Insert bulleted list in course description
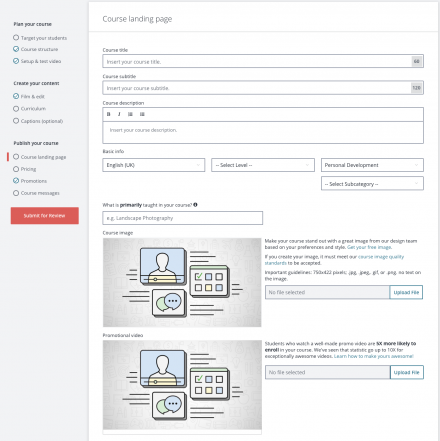 pyautogui.click(x=142, y=114)
